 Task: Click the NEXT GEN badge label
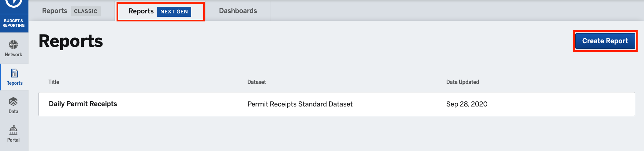(174, 11)
